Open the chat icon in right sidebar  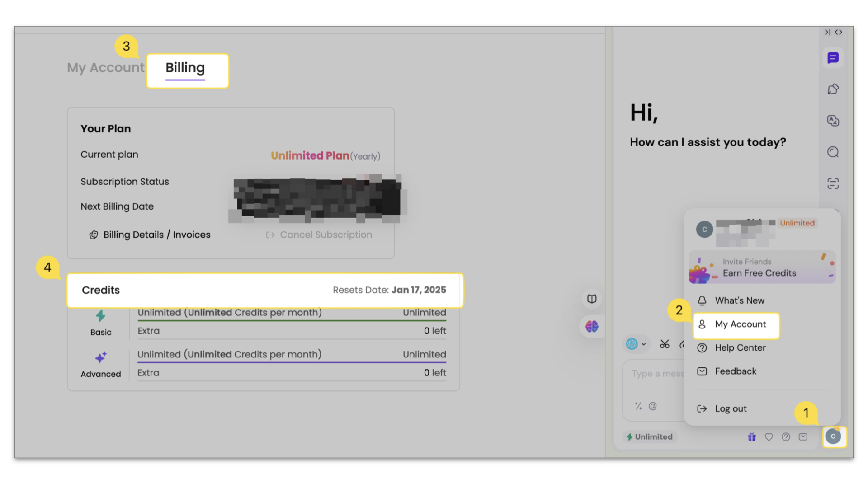833,58
